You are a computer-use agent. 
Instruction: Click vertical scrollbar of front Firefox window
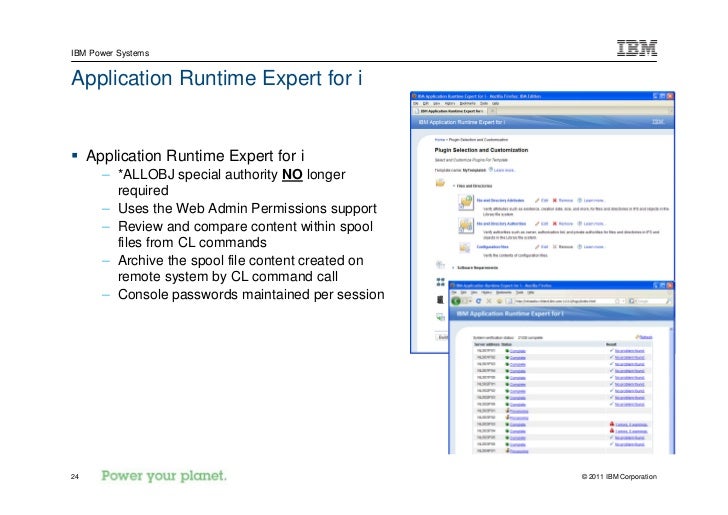click(671, 390)
